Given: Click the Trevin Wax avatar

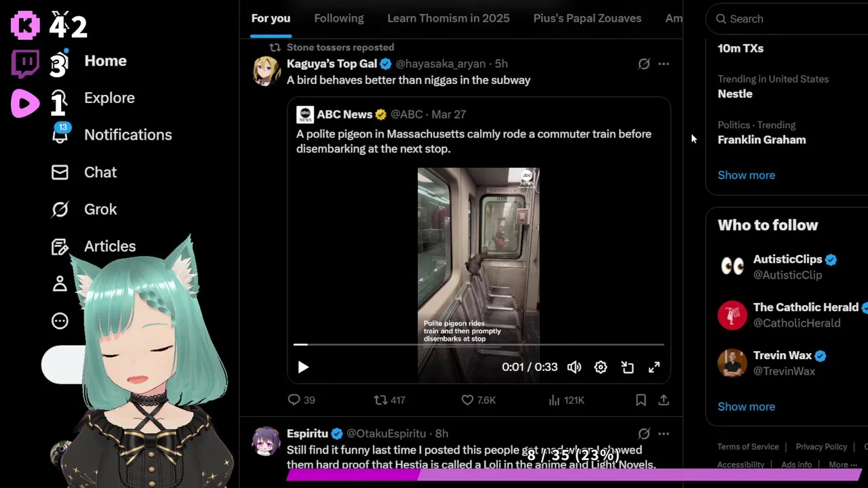Looking at the screenshot, I should tap(732, 363).
